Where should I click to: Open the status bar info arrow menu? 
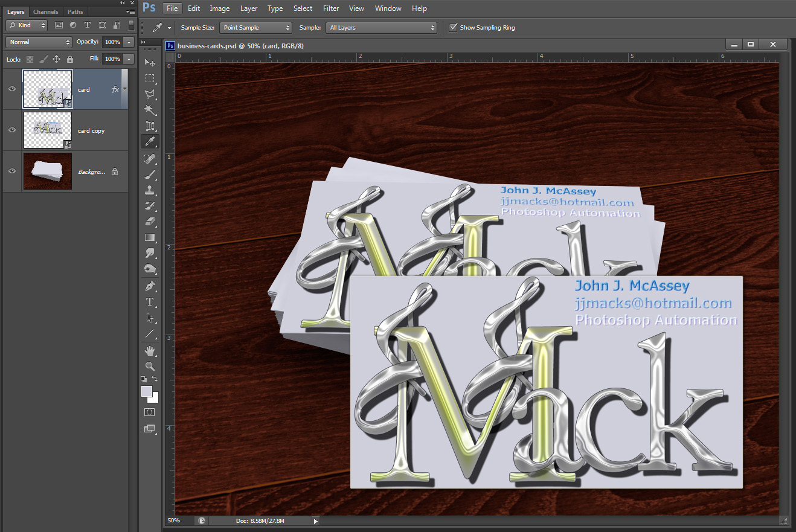tap(315, 521)
